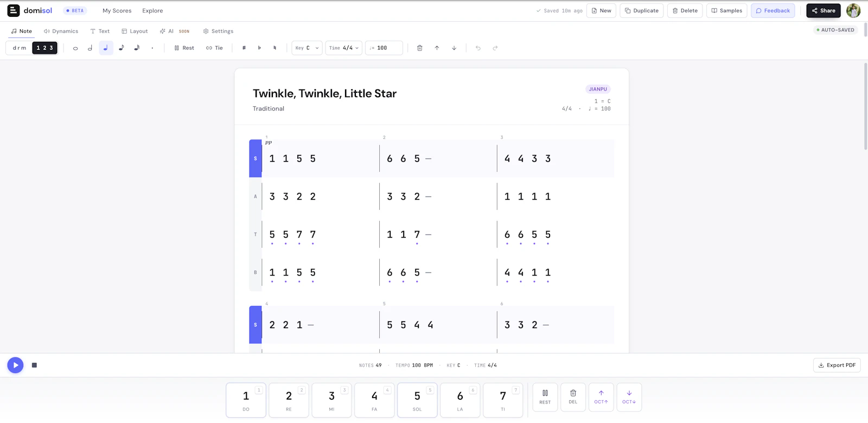Delete this score
This screenshot has width=868, height=423.
[685, 10]
